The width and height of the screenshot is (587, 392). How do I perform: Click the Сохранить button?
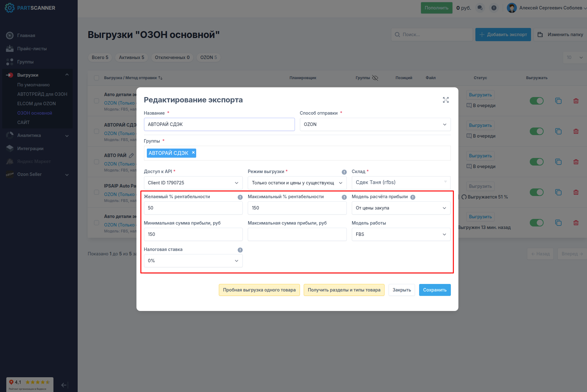click(x=435, y=290)
